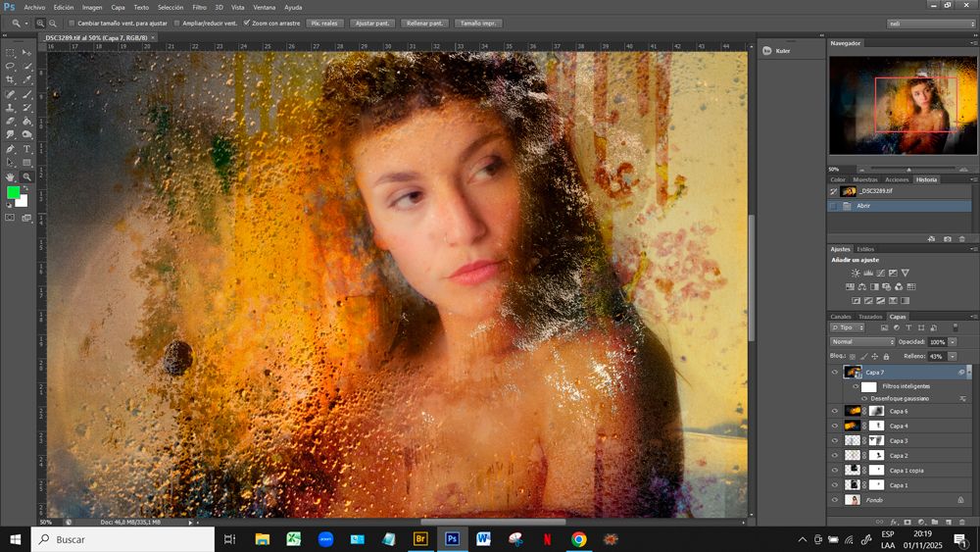Open the Opacidad slider dropdown arrow
Image resolution: width=980 pixels, height=552 pixels.
(953, 341)
